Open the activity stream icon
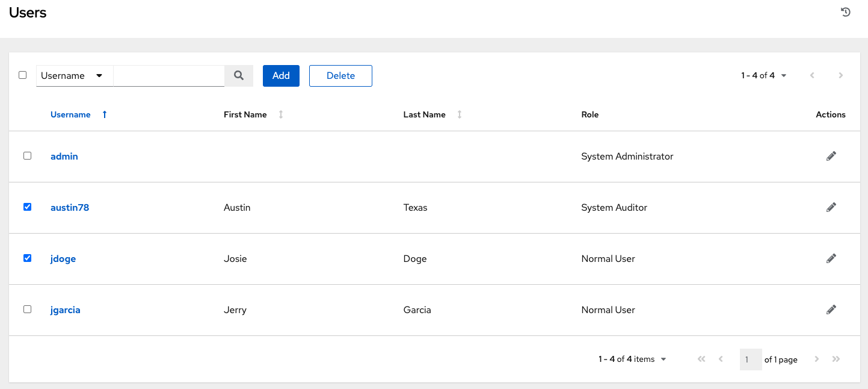This screenshot has height=389, width=868. [846, 11]
